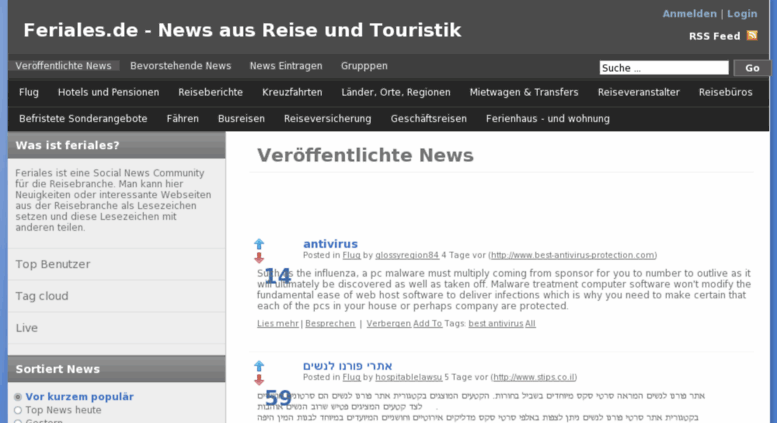The width and height of the screenshot is (777, 423).
Task: Open Reiseveranstalter category
Action: click(639, 92)
